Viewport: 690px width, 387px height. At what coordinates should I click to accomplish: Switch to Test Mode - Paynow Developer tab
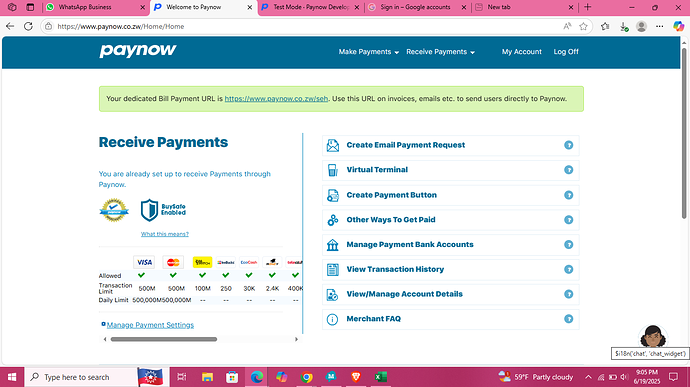pyautogui.click(x=311, y=7)
